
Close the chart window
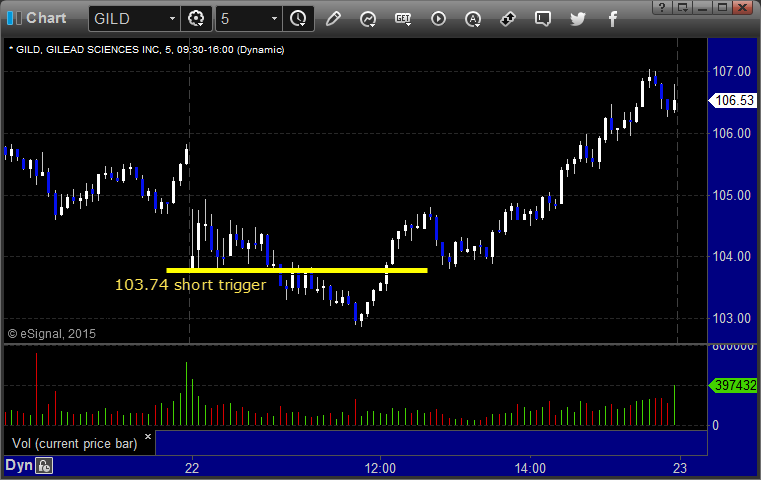coord(742,7)
